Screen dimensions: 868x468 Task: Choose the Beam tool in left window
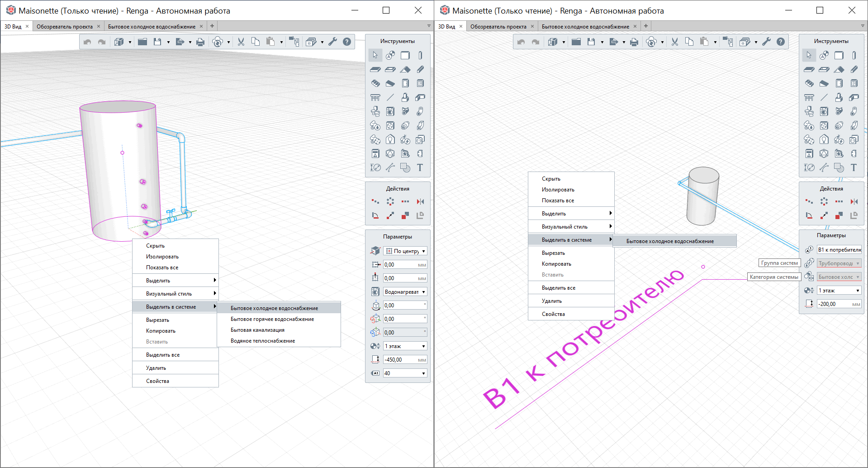(420, 69)
